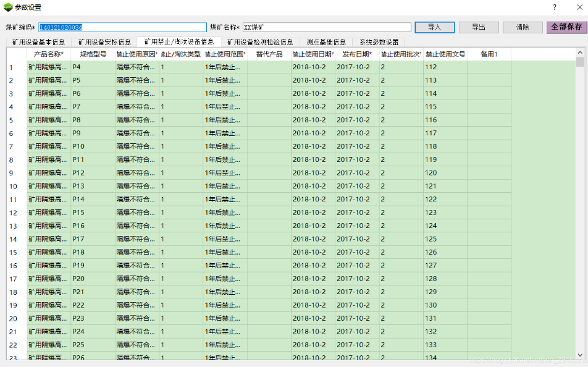This screenshot has height=367, width=588.
Task: Click 2018-10-2 date cell in P23 row
Action: coord(313,318)
